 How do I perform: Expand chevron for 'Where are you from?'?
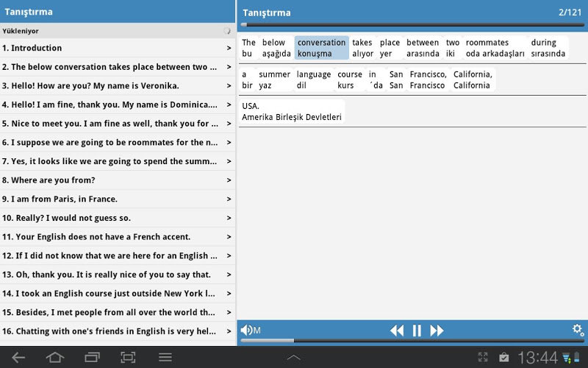[229, 180]
